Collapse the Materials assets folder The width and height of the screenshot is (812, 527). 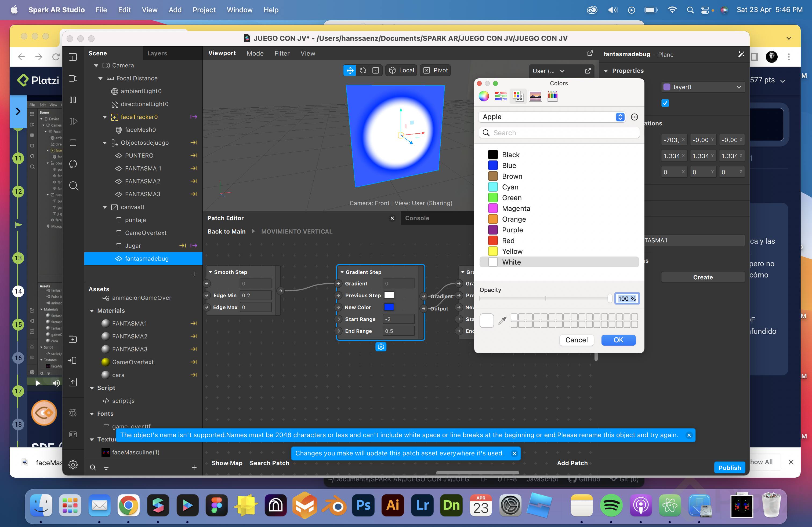click(x=92, y=311)
